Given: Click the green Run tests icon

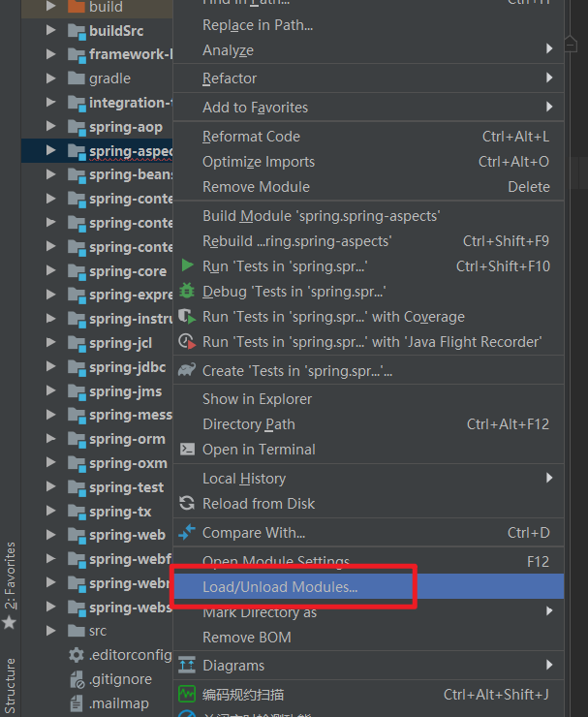Looking at the screenshot, I should pyautogui.click(x=187, y=265).
